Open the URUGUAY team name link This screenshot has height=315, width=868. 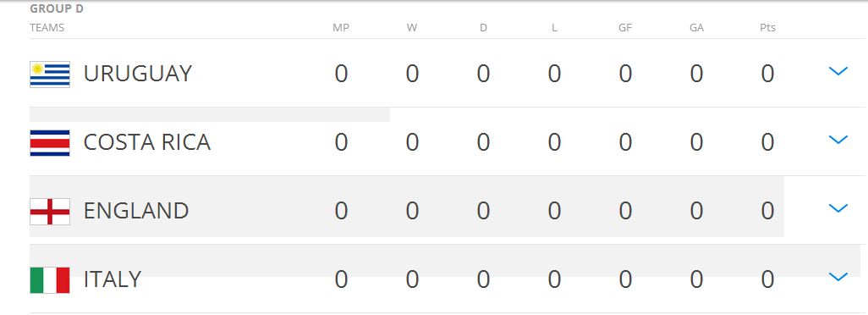tap(138, 74)
